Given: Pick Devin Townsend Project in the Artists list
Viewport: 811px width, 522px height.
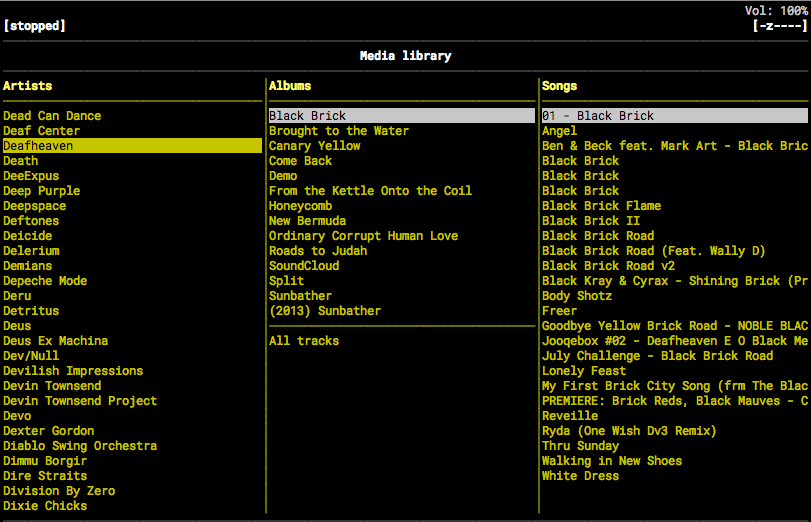Looking at the screenshot, I should [x=80, y=401].
